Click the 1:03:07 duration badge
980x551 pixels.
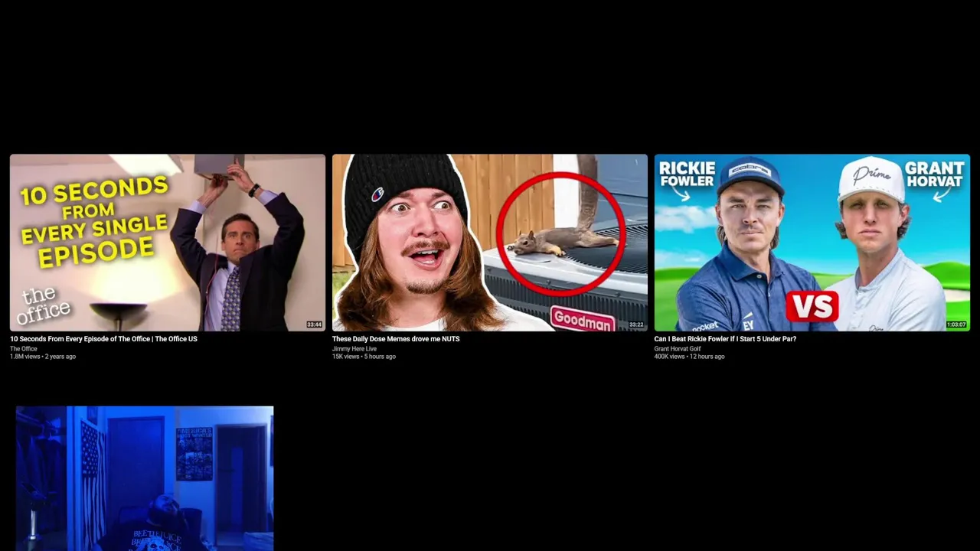pyautogui.click(x=956, y=324)
